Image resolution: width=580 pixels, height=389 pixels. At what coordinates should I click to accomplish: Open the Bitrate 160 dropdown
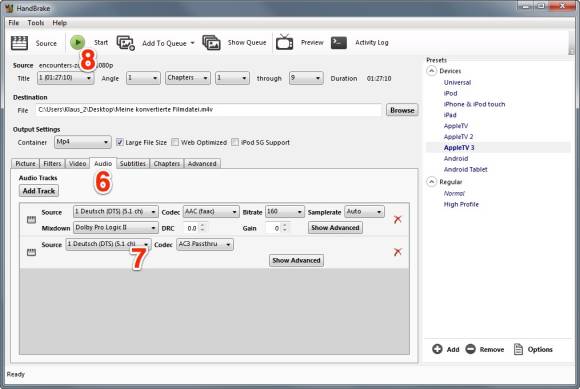point(285,212)
